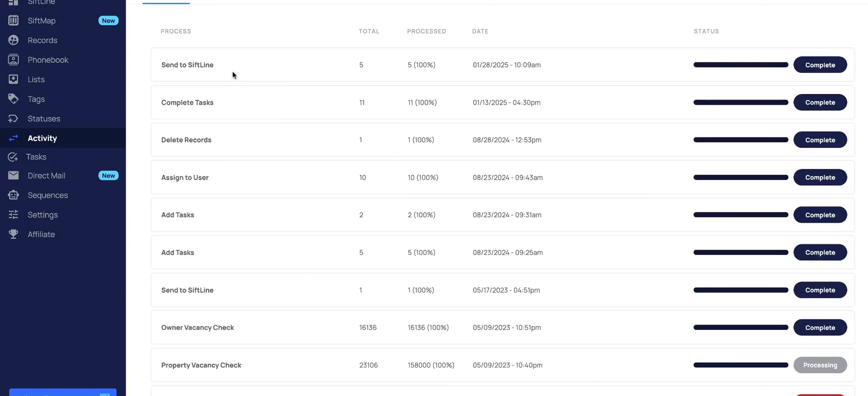
Task: Click the Direct Mail envelope icon
Action: point(14,175)
